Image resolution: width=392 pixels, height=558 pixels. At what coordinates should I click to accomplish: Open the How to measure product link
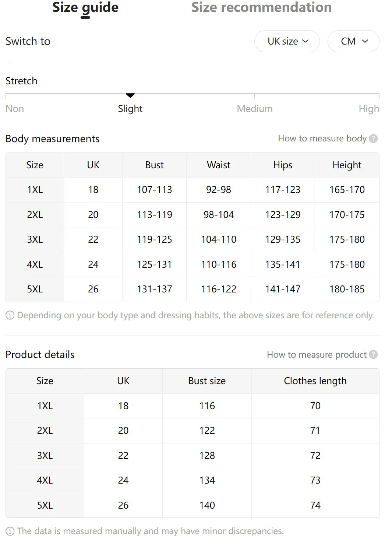317,354
